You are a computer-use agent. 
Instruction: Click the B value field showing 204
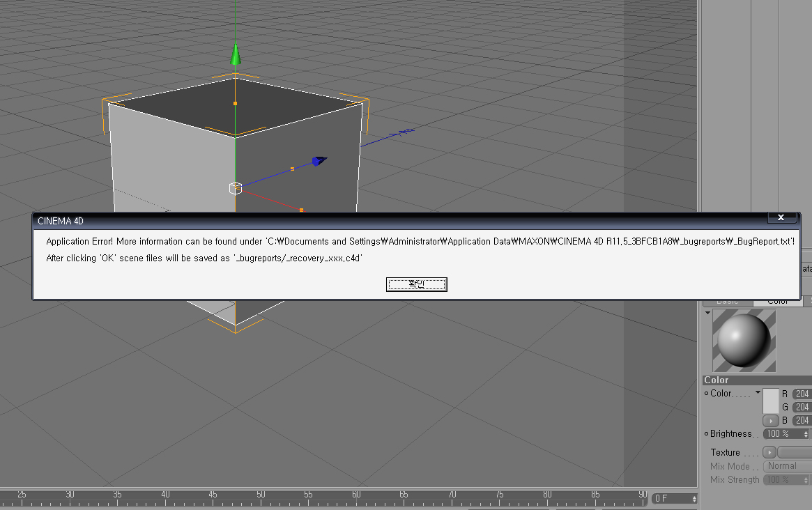click(x=802, y=420)
